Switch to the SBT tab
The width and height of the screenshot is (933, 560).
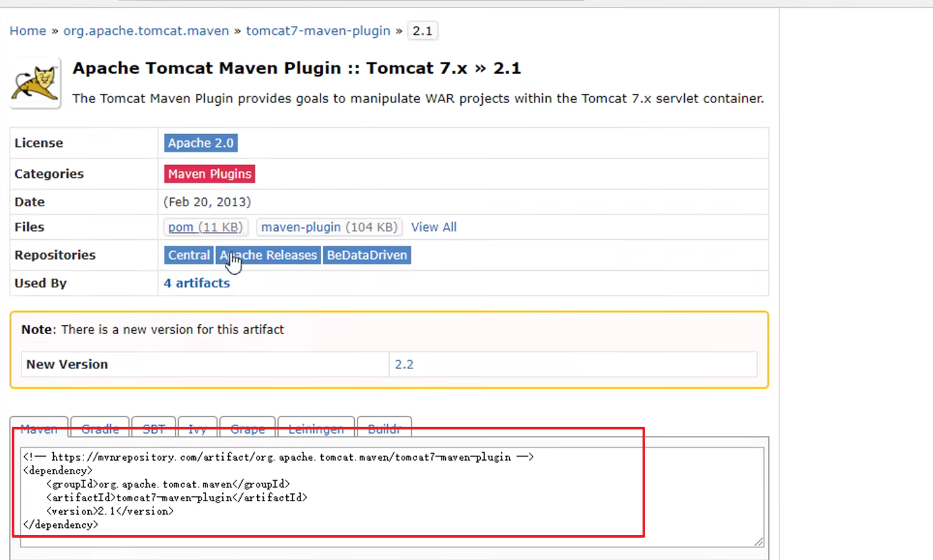(153, 429)
